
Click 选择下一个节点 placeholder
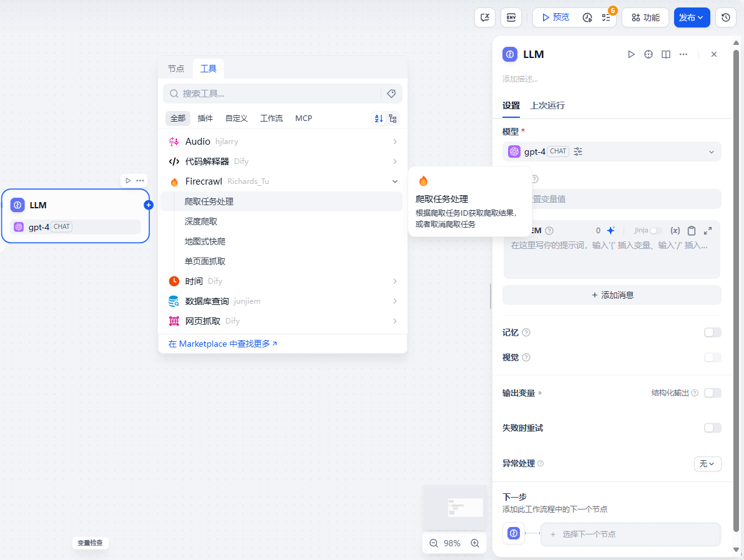click(630, 534)
